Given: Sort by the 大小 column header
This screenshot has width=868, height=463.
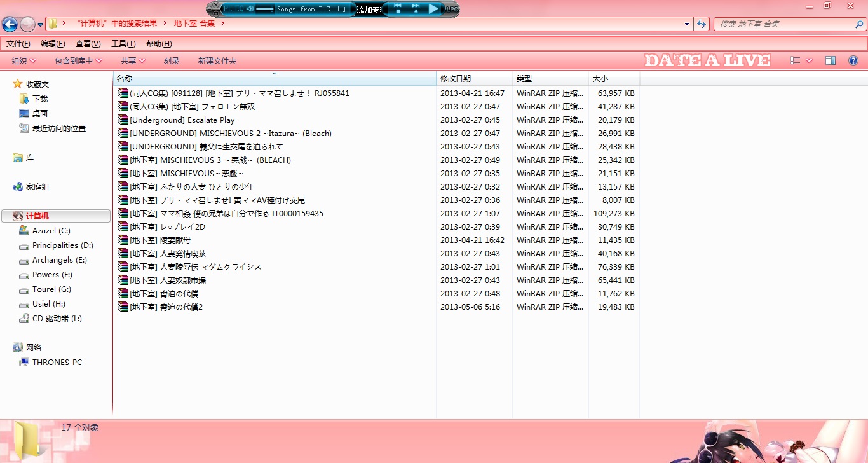Looking at the screenshot, I should pos(614,79).
